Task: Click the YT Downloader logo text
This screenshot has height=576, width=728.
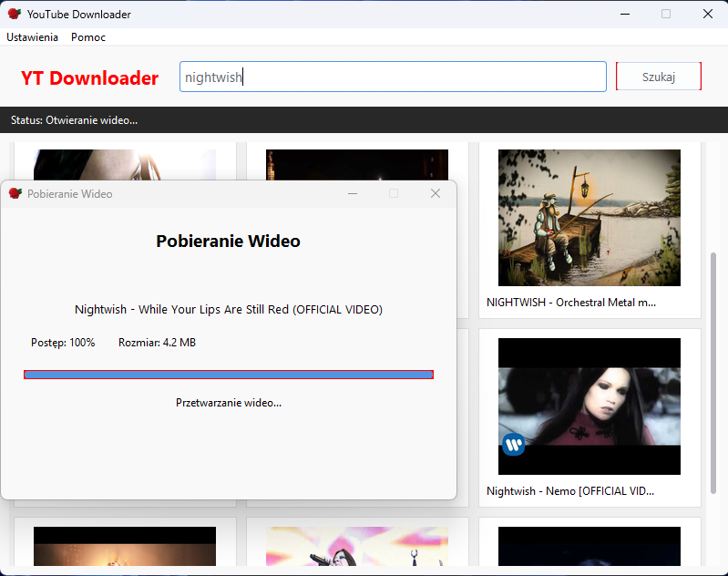Action: (x=89, y=78)
